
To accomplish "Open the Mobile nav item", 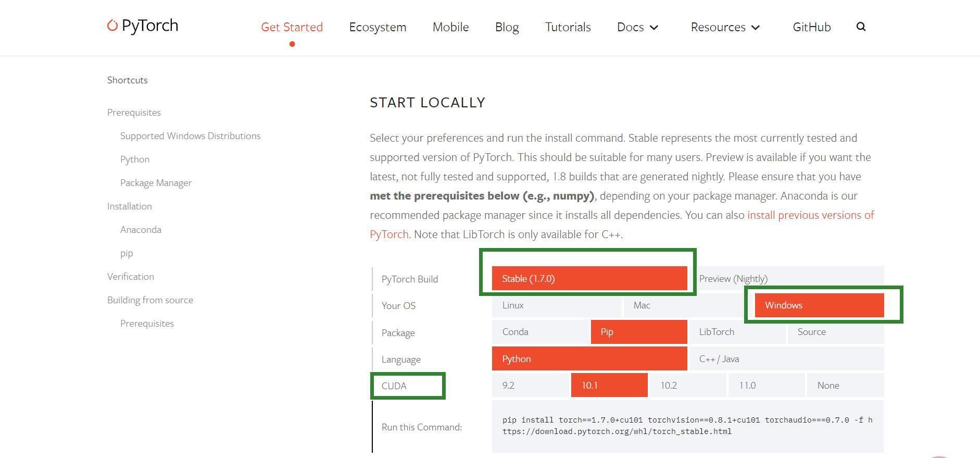I will pyautogui.click(x=450, y=27).
